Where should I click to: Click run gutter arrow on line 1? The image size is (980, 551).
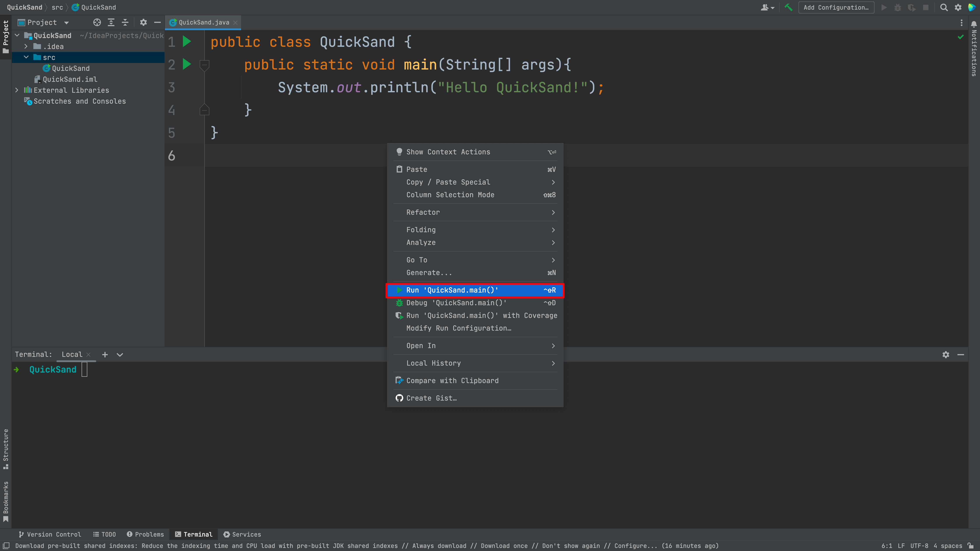[186, 42]
